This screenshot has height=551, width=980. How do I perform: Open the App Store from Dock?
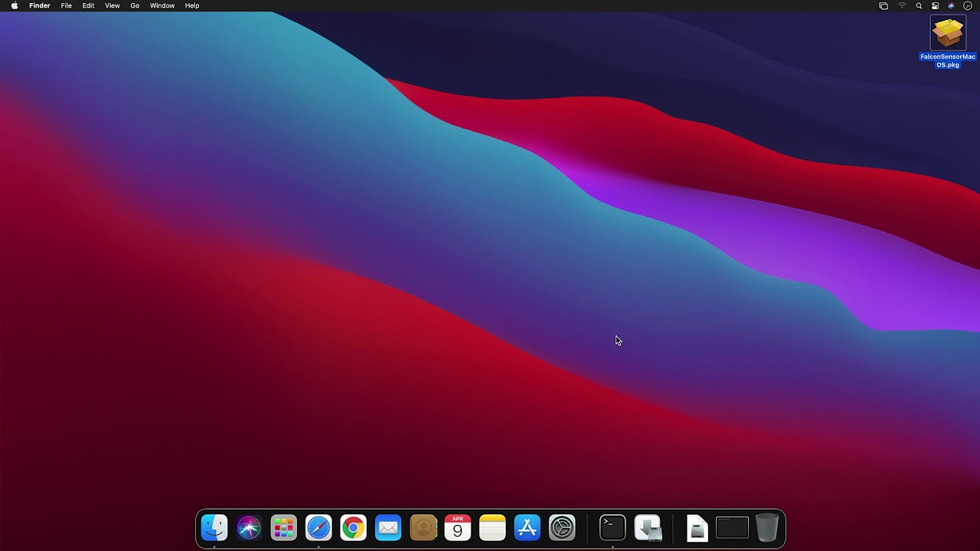[528, 528]
